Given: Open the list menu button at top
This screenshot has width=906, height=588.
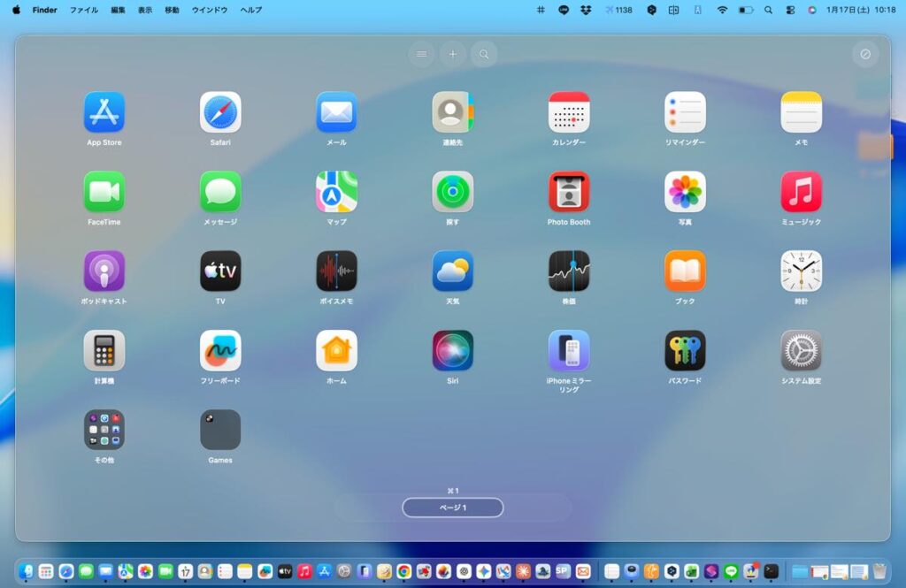Looking at the screenshot, I should (421, 54).
